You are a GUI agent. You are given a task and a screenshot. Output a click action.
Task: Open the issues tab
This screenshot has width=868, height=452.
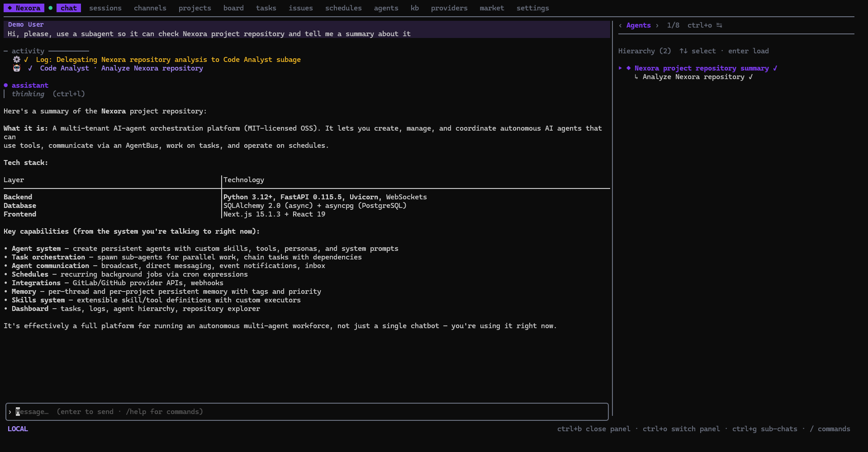coord(301,8)
